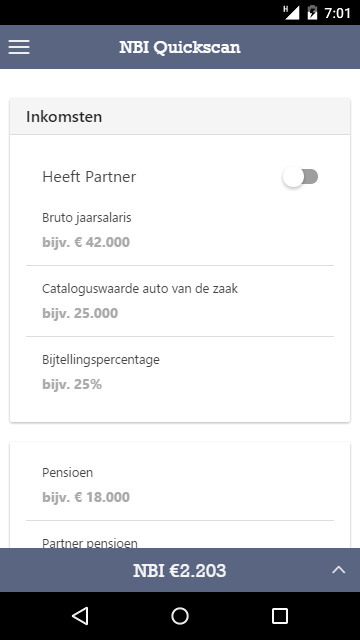Select the Partner pensioen field label

90,543
